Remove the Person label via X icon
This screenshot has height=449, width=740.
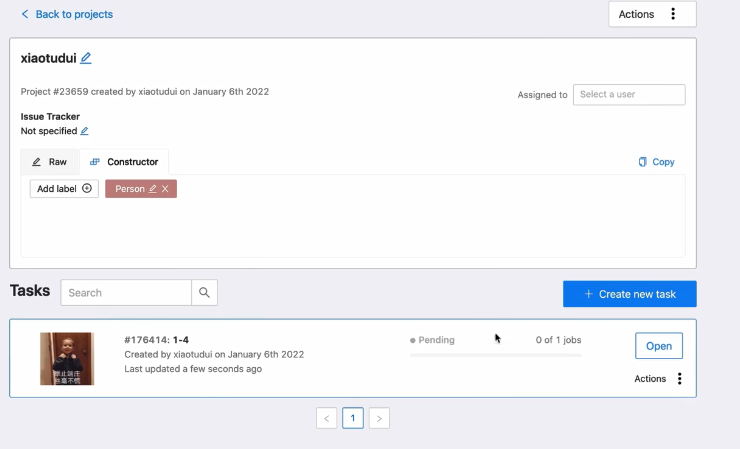pos(165,189)
